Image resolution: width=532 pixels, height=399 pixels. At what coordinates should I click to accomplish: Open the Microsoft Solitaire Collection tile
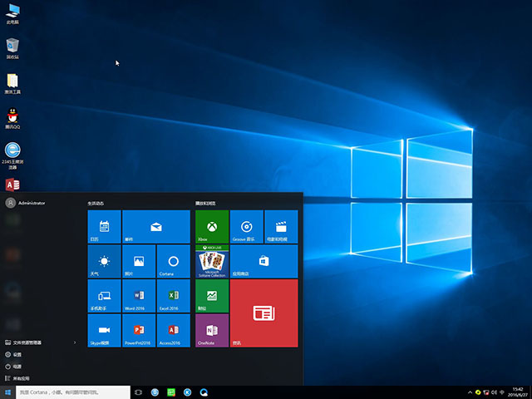pos(212,261)
